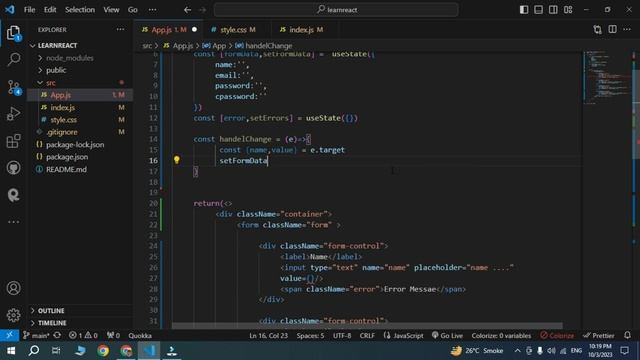The image size is (640, 360).
Task: Open errors and warnings problems panel
Action: [x=83, y=336]
